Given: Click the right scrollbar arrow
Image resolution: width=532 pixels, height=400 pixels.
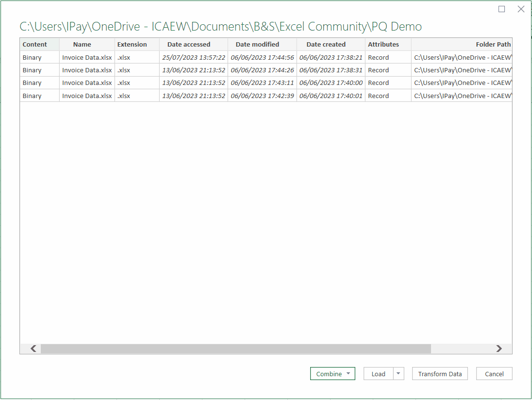Looking at the screenshot, I should coord(499,349).
